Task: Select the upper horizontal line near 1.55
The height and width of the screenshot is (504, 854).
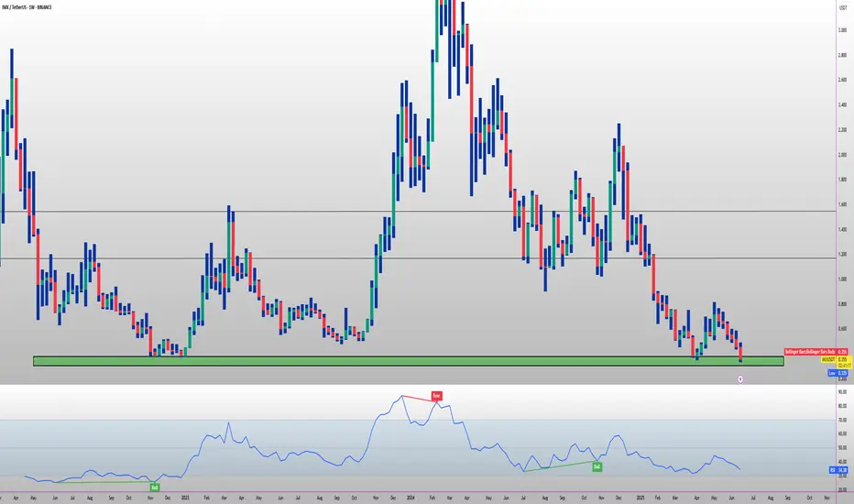Action: 418,211
